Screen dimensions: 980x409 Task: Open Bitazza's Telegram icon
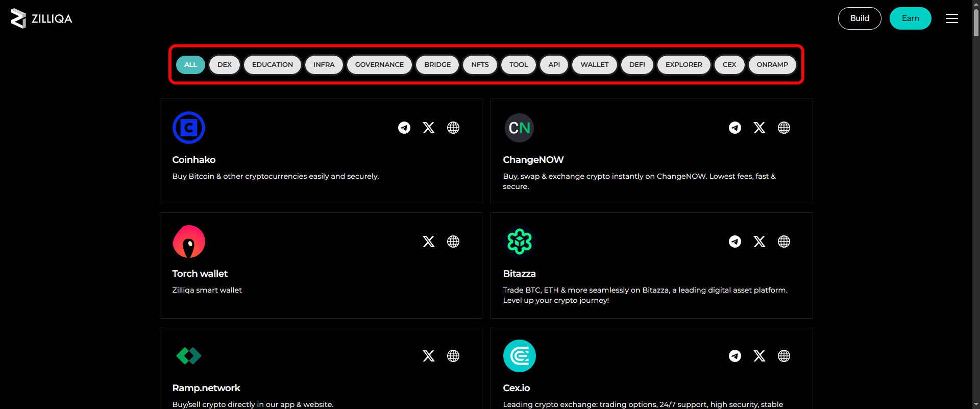pos(734,242)
